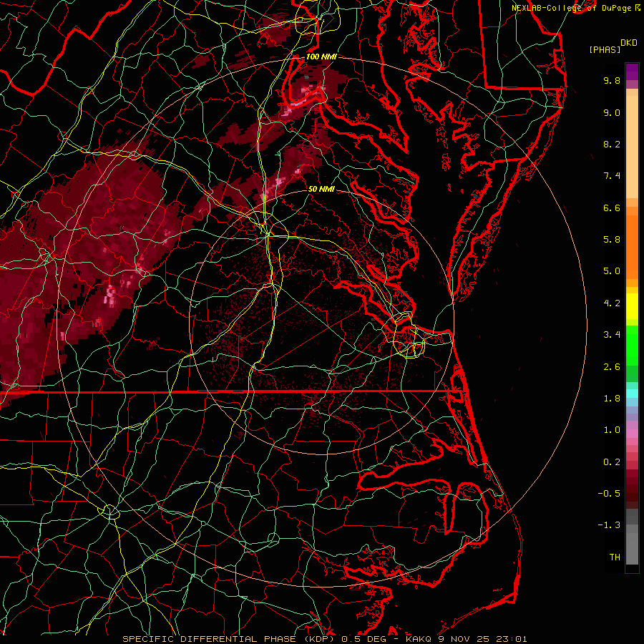The width and height of the screenshot is (644, 644).
Task: Click the 50 NMI range ring label
Action: tap(321, 190)
